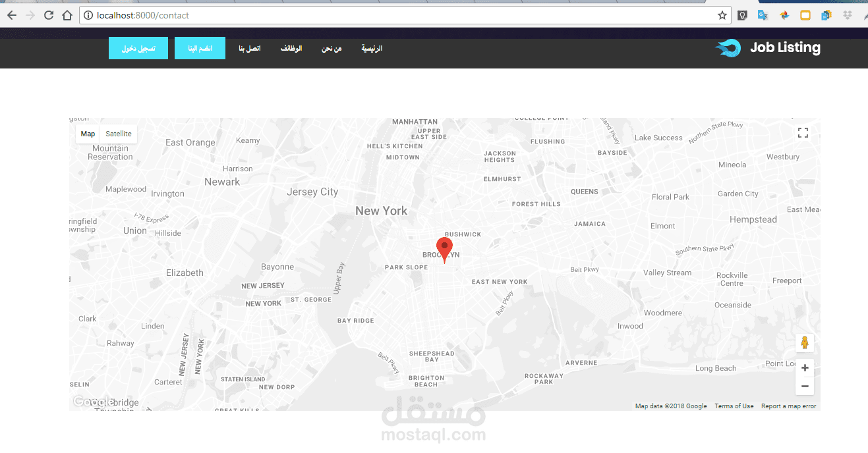Select the Street View pegman icon

[x=805, y=342]
